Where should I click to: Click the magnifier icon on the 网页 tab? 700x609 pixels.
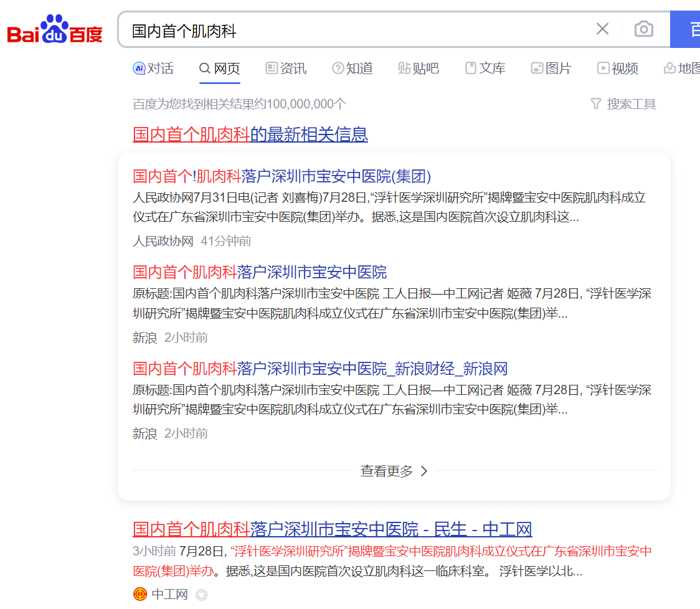[205, 68]
